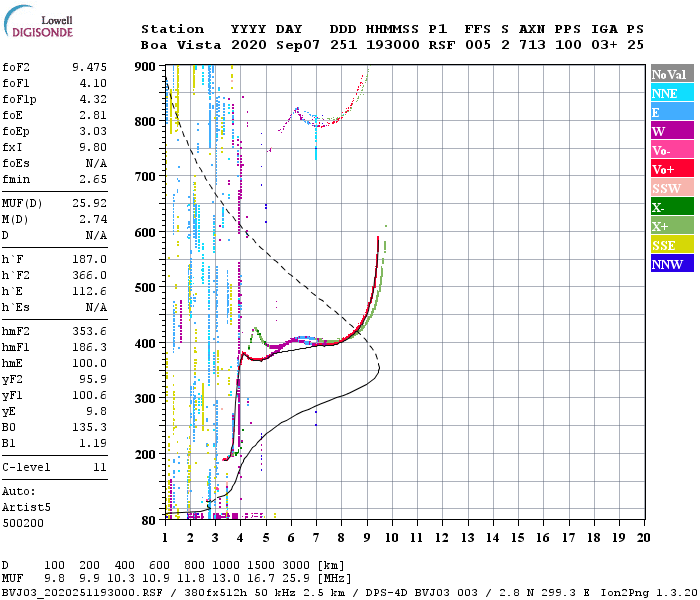700x600 pixels.
Task: Click the M(D) value 2.74
Action: tap(93, 219)
